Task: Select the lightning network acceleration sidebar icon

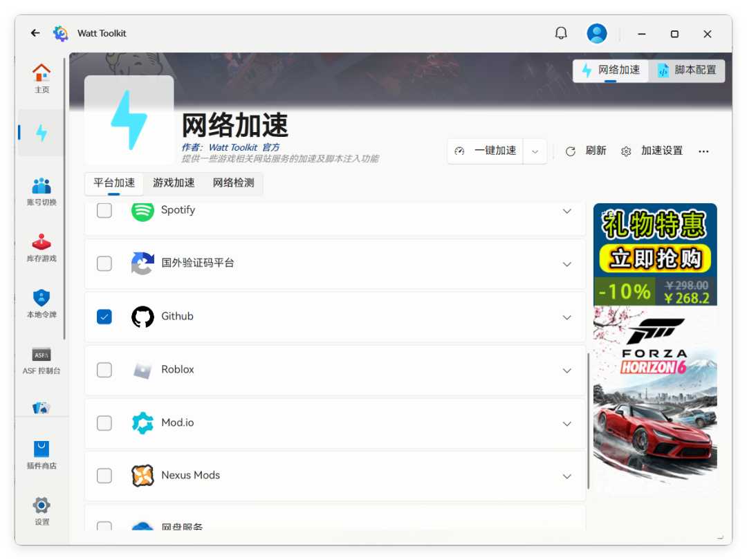Action: pyautogui.click(x=41, y=133)
